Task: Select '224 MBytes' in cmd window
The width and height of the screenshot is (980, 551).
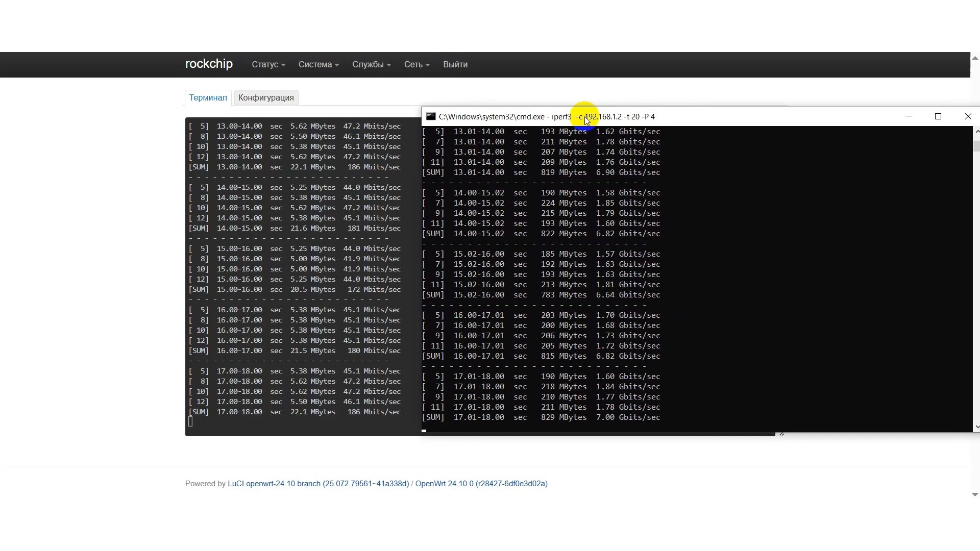Action: point(564,203)
